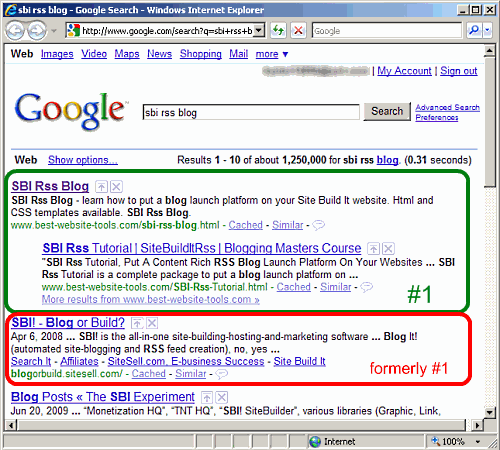Click the Refresh page icon
500x450 pixels.
click(x=278, y=31)
